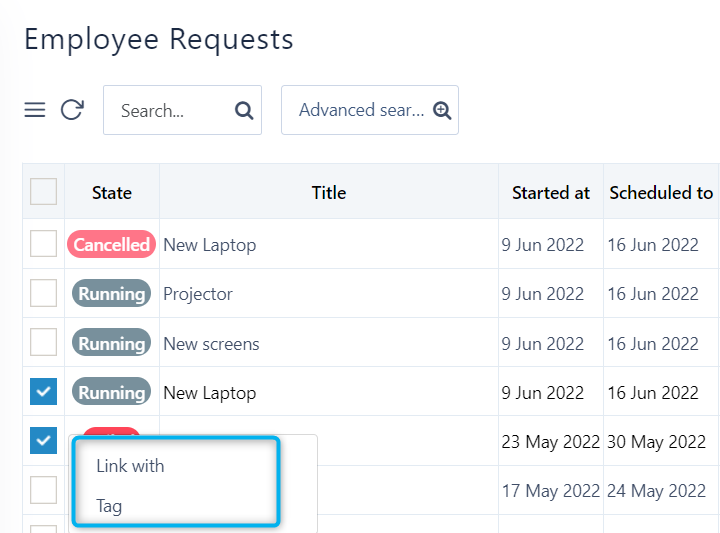The height and width of the screenshot is (533, 720).
Task: Focus the Search... input field
Action: coord(182,110)
